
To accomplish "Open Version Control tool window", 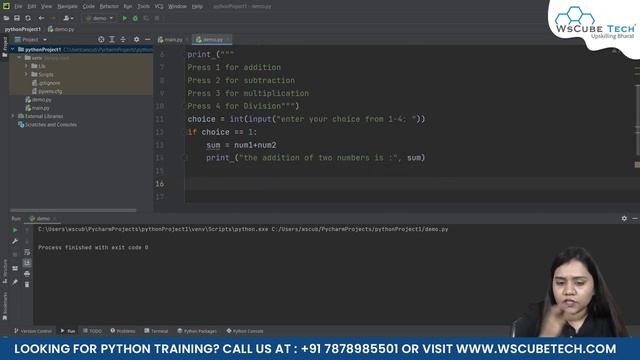I will pyautogui.click(x=33, y=331).
